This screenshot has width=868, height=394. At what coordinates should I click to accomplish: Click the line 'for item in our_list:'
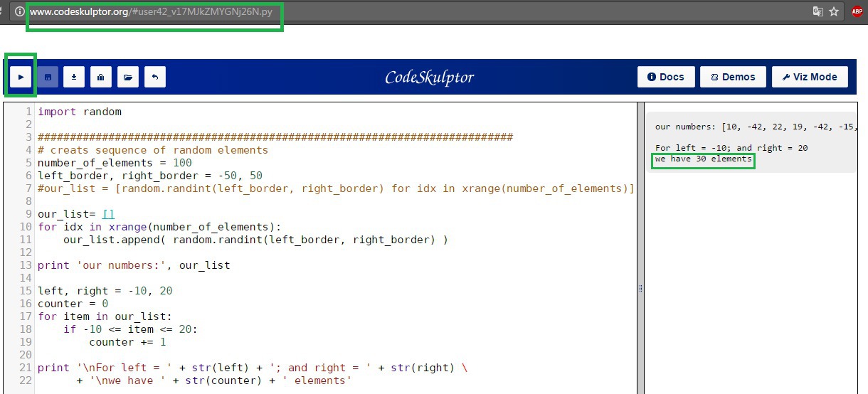[x=105, y=316]
